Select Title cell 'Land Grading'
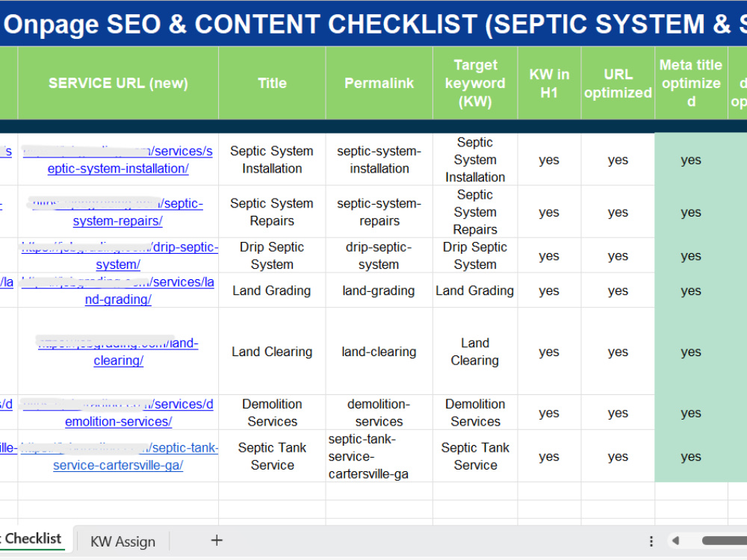Viewport: 747px width, 560px height. pyautogui.click(x=272, y=290)
